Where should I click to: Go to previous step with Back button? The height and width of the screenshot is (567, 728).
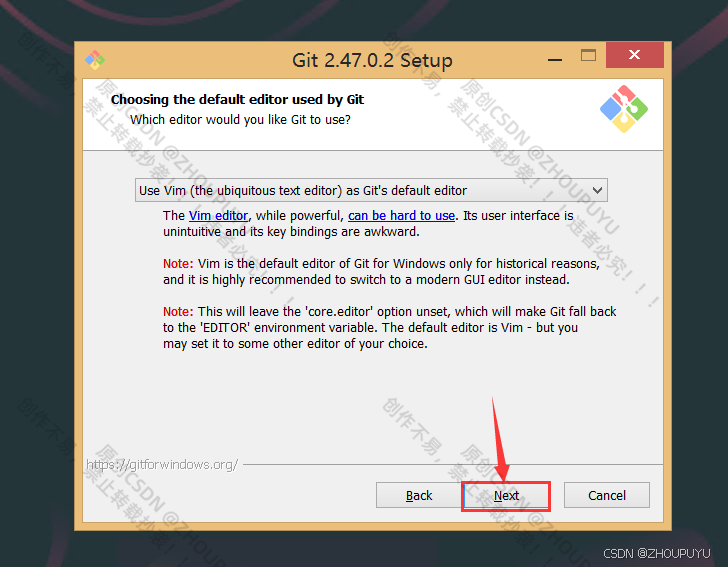(x=419, y=495)
